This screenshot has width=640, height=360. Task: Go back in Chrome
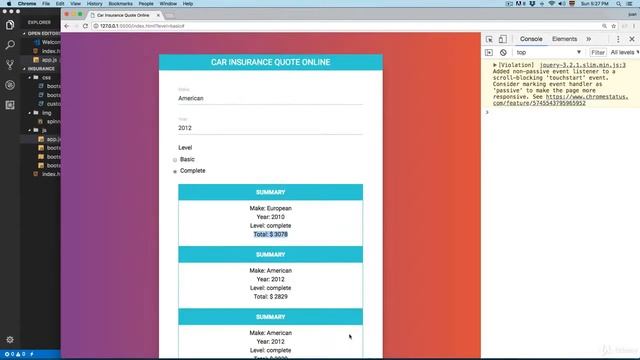tap(67, 26)
